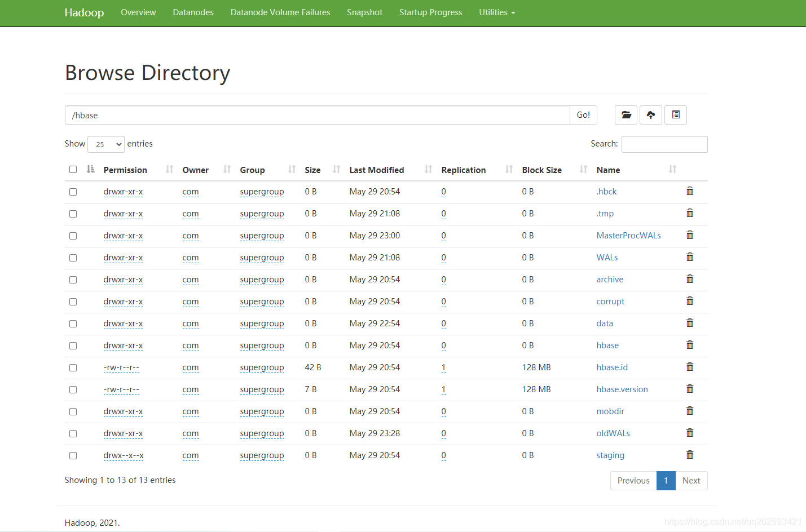Click trash icon in WALs row

click(689, 257)
